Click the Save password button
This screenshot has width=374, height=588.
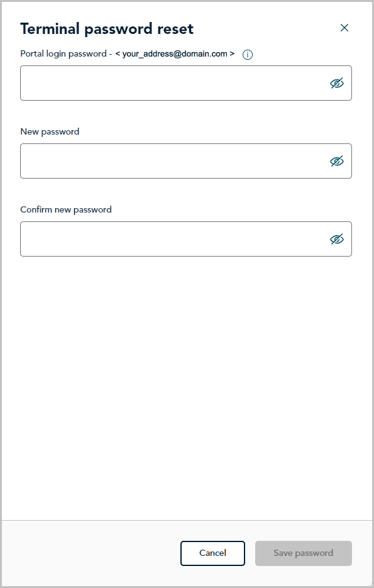(x=304, y=553)
